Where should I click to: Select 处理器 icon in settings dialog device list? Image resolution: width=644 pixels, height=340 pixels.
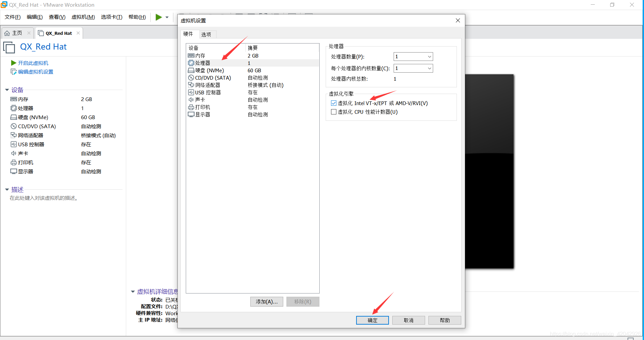[x=191, y=63]
